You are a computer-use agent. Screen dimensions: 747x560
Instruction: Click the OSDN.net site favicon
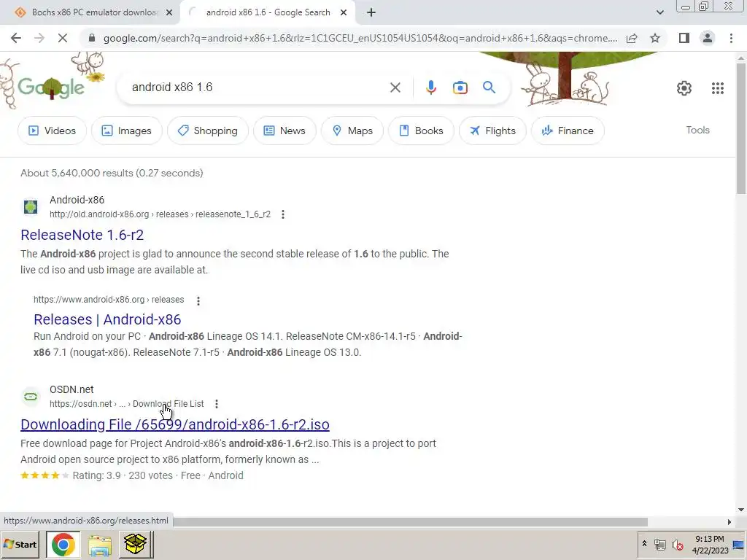click(31, 397)
